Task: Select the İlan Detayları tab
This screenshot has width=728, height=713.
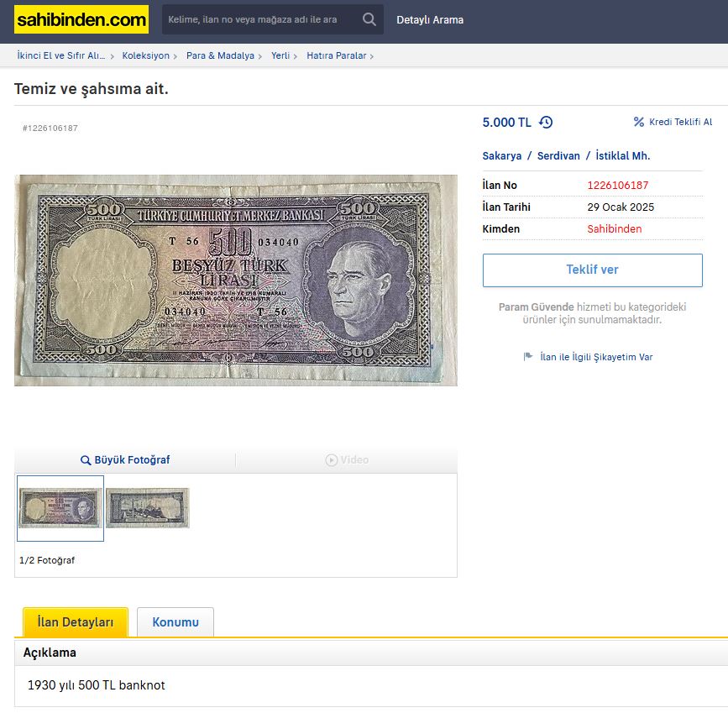Action: click(76, 622)
